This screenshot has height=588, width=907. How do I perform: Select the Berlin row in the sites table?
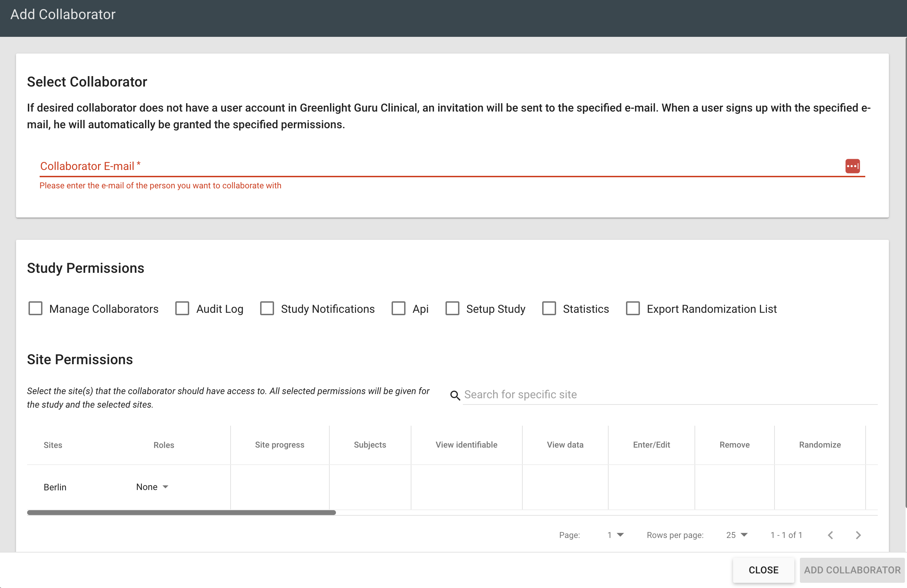55,487
